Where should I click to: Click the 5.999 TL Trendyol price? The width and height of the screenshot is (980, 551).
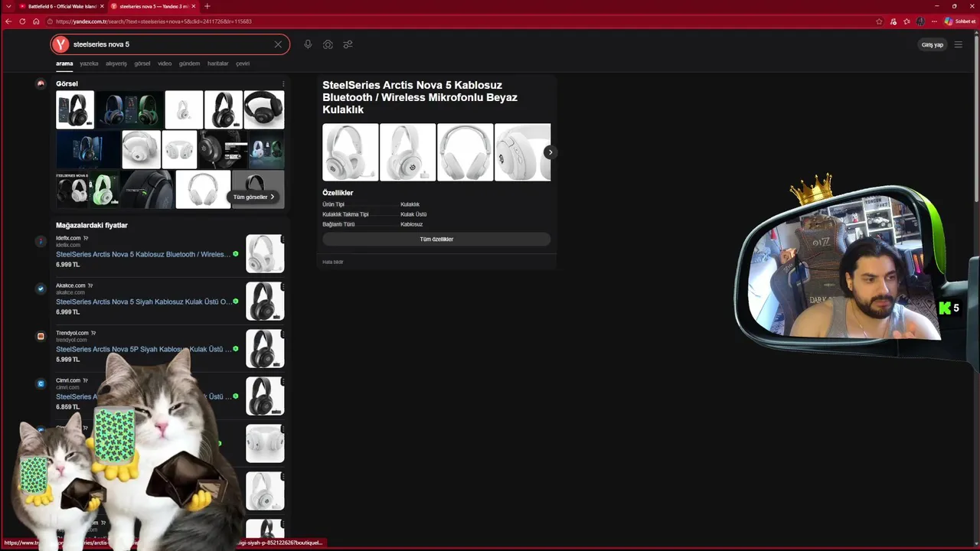click(67, 360)
